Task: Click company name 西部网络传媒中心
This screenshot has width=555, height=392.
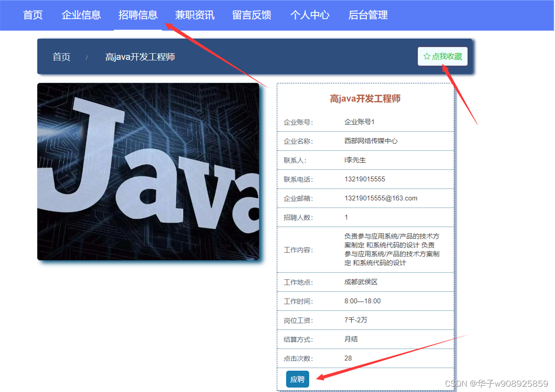Action: (371, 141)
